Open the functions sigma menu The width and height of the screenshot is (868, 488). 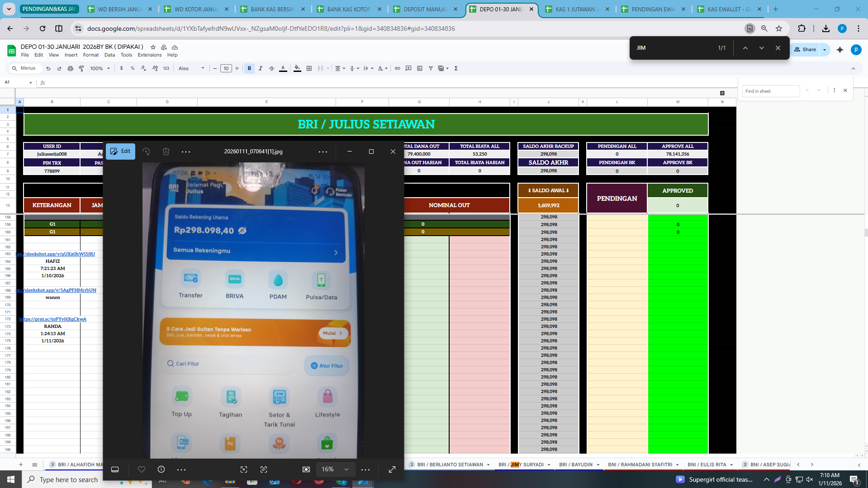pyautogui.click(x=456, y=68)
